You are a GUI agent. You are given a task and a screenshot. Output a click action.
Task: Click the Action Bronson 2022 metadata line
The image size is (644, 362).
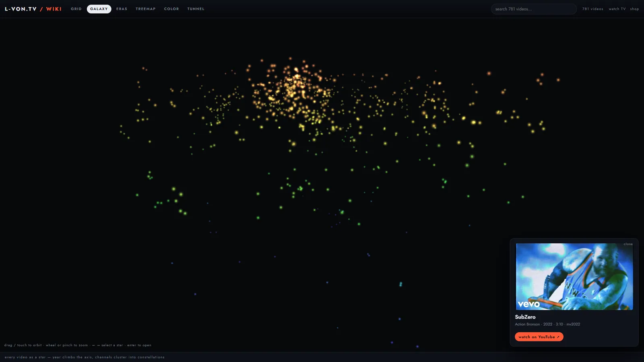coord(547,324)
